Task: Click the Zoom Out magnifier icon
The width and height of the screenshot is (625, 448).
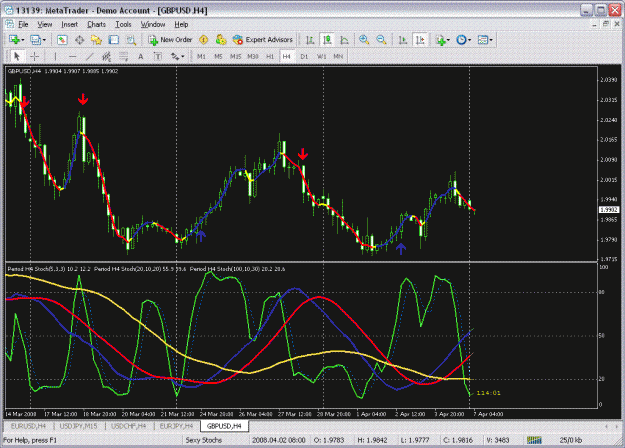Action: [381, 40]
